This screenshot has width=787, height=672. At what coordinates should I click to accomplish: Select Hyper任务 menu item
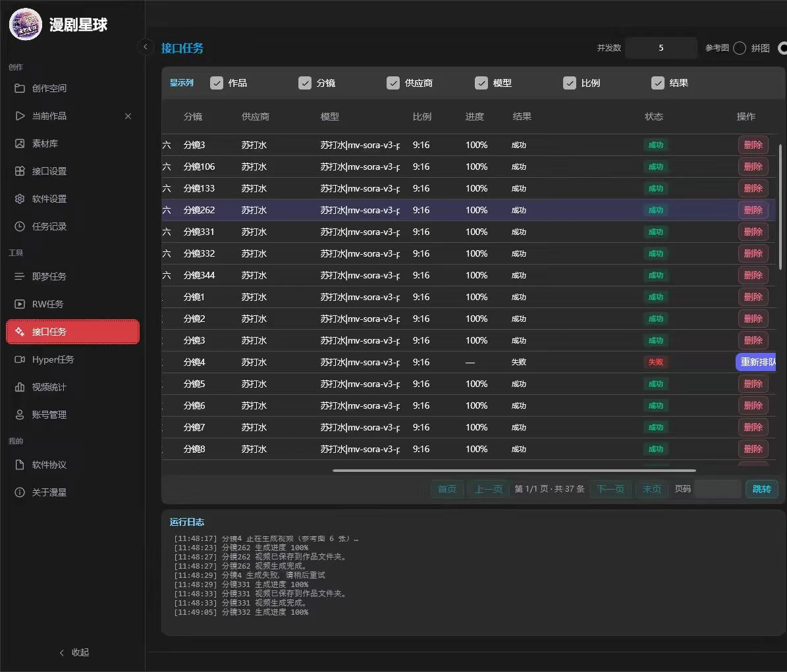(x=73, y=359)
